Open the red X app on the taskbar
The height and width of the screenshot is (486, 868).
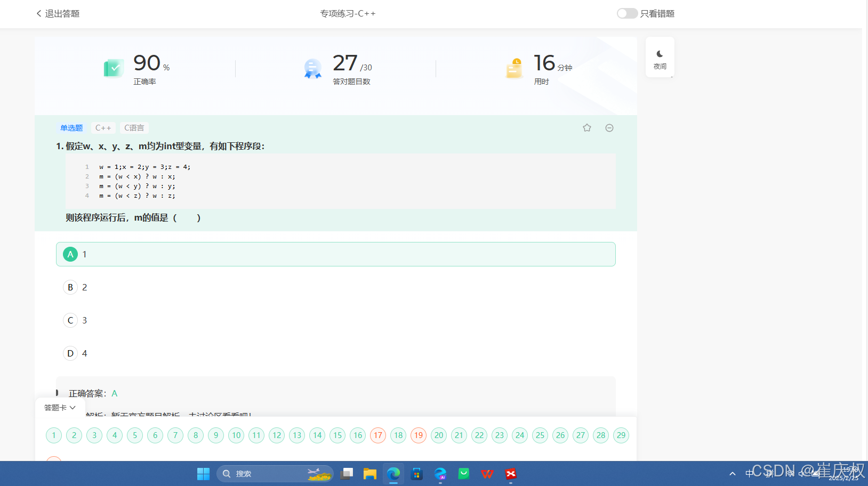[x=511, y=474]
